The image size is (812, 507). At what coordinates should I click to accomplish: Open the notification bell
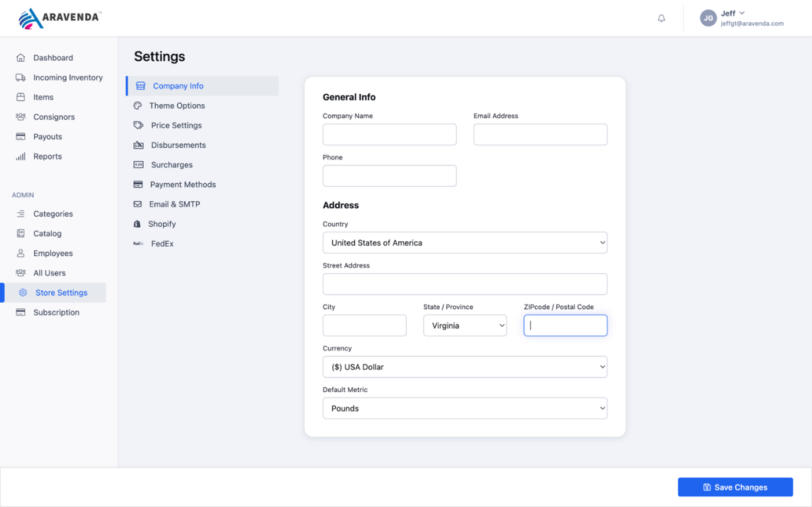[661, 18]
